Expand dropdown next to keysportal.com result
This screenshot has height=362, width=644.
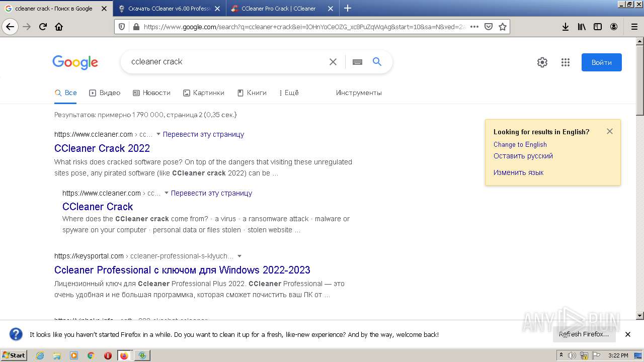239,256
